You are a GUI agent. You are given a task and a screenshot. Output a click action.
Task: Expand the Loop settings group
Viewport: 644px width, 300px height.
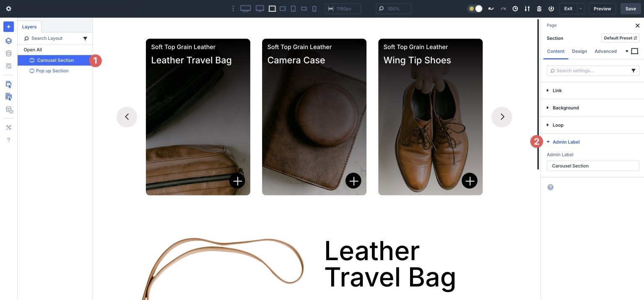pos(558,125)
